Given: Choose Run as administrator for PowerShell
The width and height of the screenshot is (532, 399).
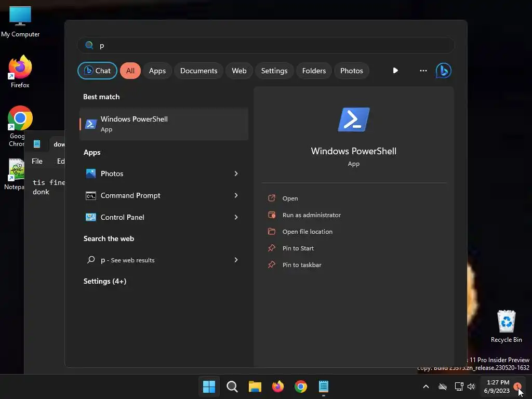Looking at the screenshot, I should 312,215.
